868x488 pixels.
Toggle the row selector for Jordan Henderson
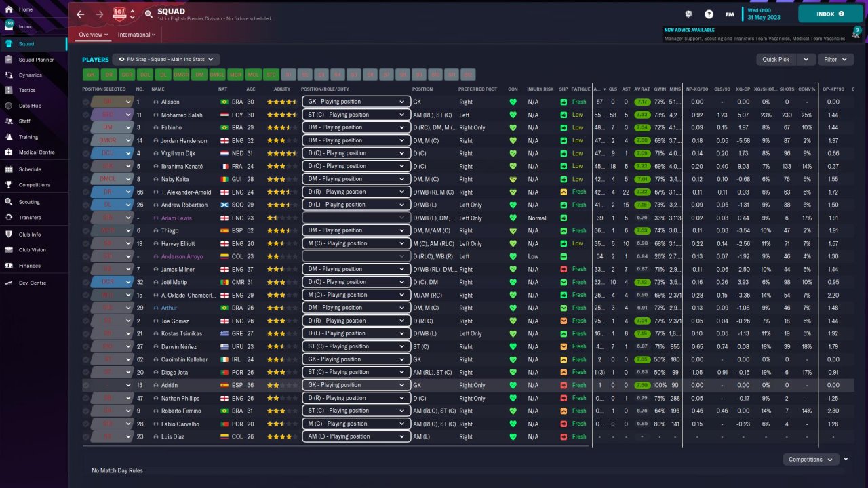[x=86, y=140]
